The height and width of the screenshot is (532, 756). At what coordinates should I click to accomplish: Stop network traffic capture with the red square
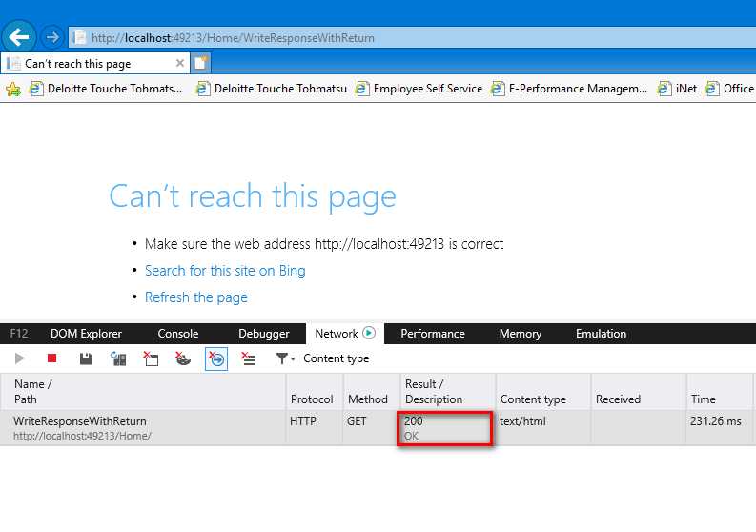52,358
